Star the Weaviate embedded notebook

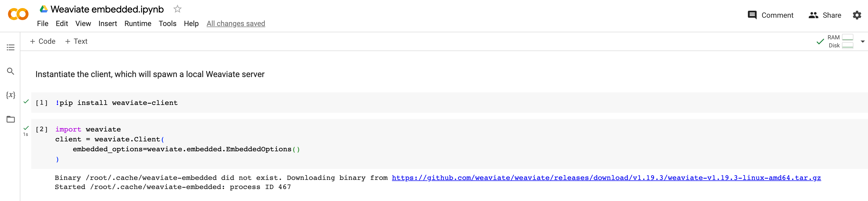click(177, 9)
